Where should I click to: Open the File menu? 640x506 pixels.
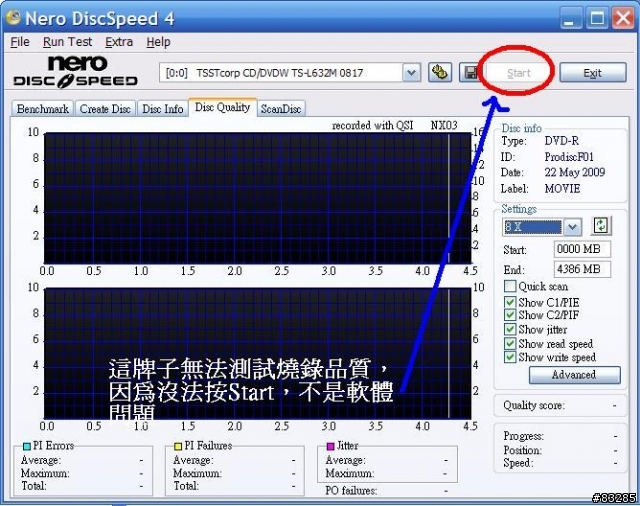(x=20, y=42)
